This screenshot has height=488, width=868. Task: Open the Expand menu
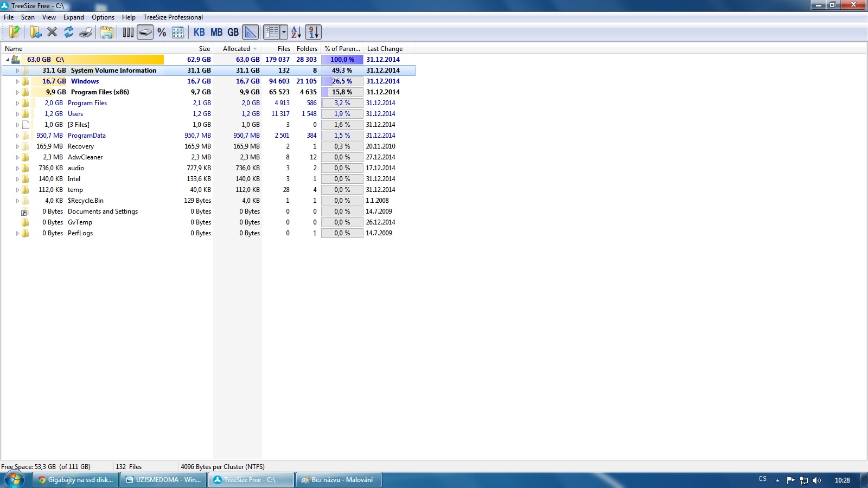click(x=74, y=17)
